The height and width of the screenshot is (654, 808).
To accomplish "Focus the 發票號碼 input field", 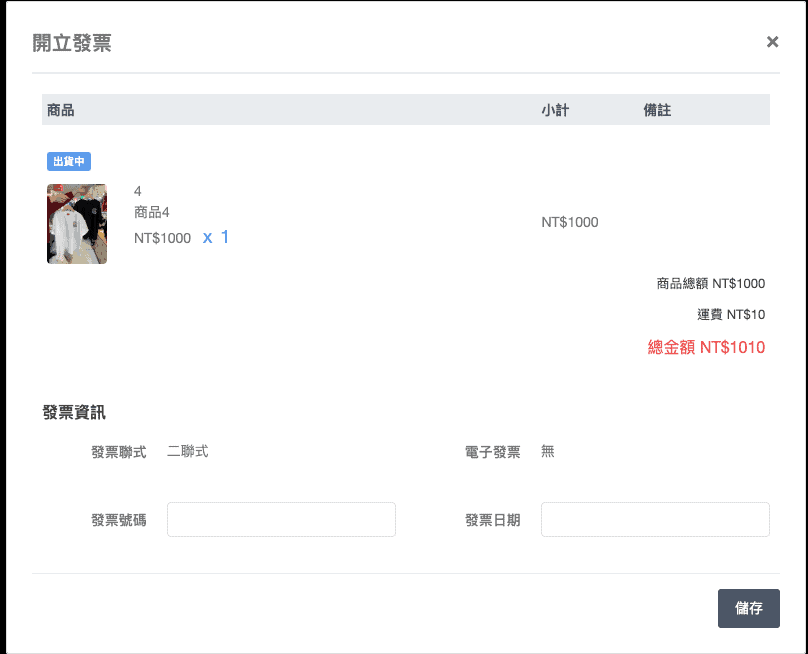I will pos(281,519).
